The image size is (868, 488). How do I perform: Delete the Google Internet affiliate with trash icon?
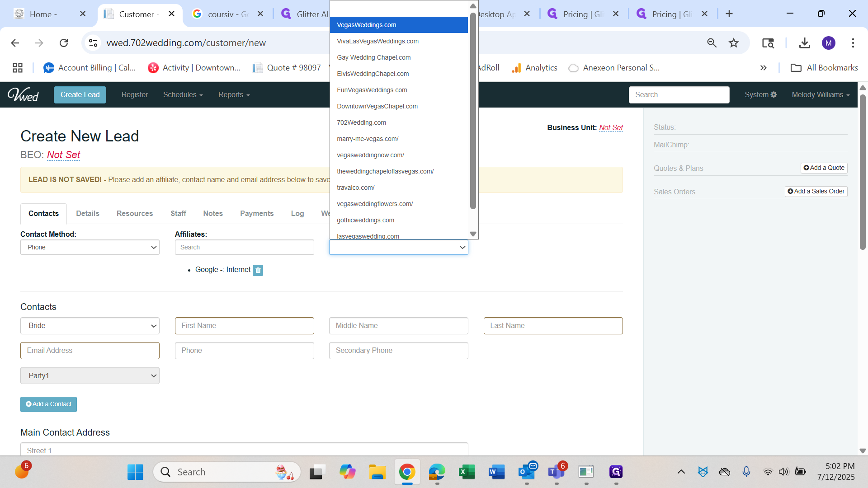pyautogui.click(x=258, y=270)
